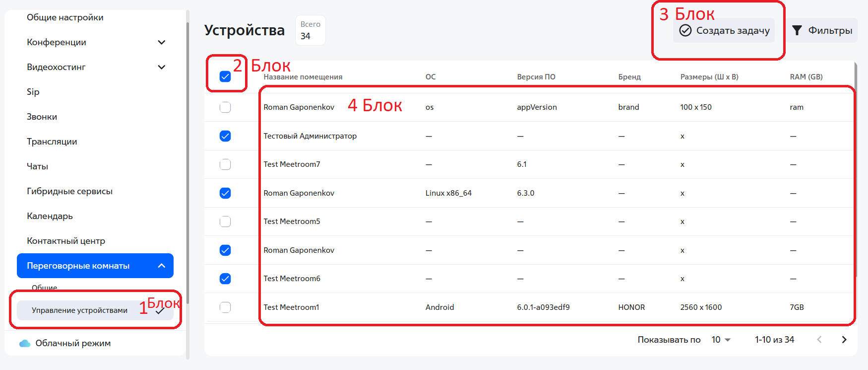Open the Календарь section in sidebar

(50, 216)
